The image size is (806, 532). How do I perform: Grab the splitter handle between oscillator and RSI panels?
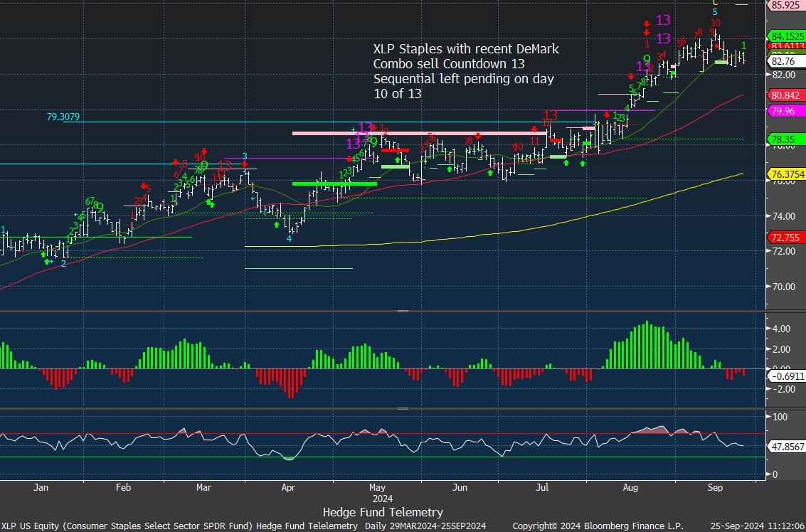pyautogui.click(x=403, y=409)
